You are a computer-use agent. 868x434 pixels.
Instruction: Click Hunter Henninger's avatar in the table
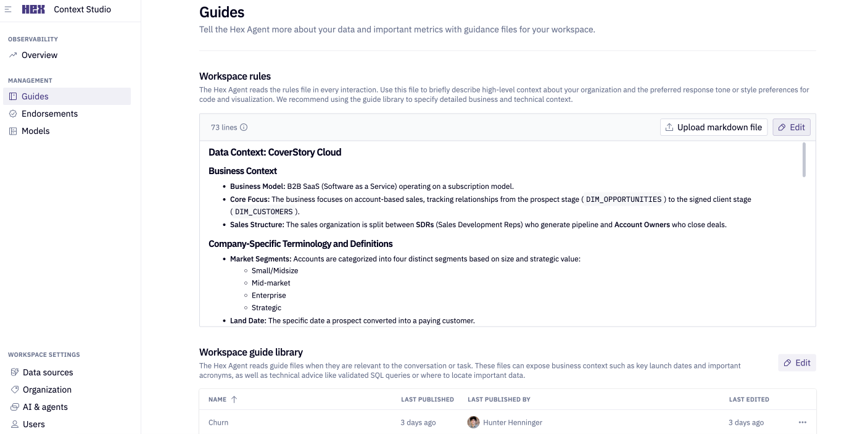[x=474, y=422]
